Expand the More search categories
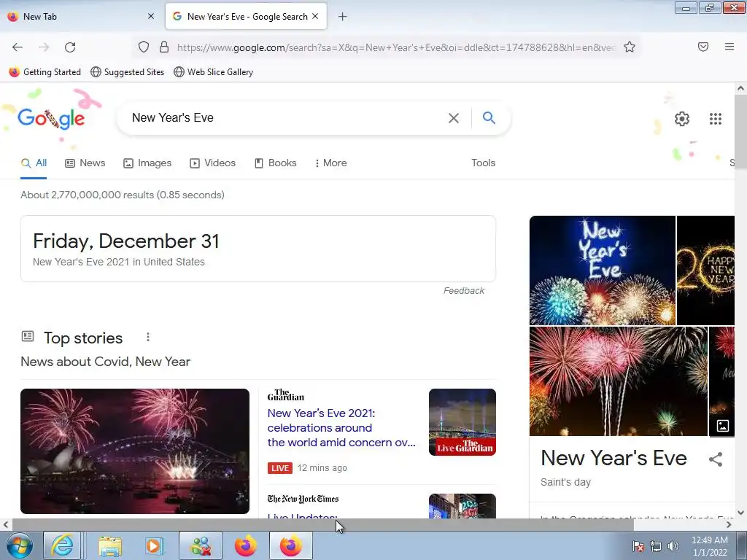Viewport: 747px width, 560px height. 330,163
